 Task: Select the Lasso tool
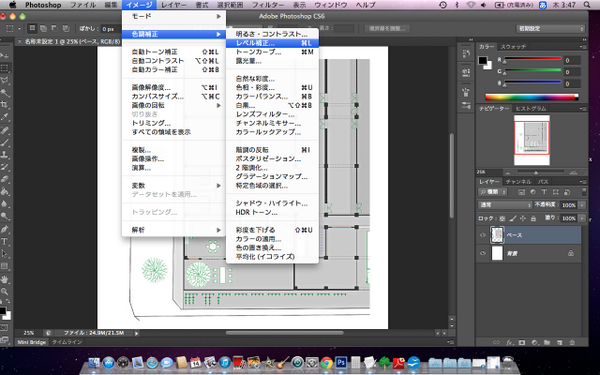(5, 80)
